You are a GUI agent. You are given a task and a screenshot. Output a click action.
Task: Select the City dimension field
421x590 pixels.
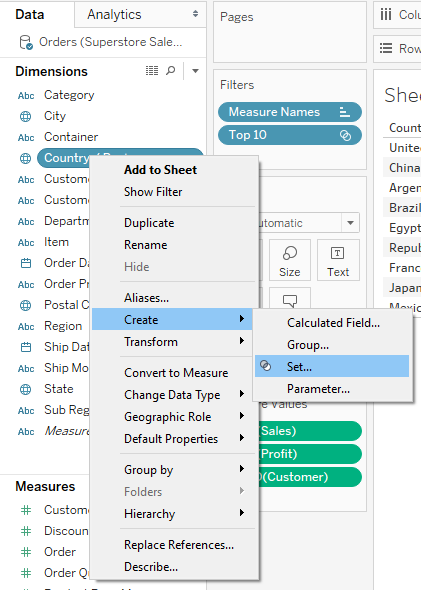coord(55,116)
